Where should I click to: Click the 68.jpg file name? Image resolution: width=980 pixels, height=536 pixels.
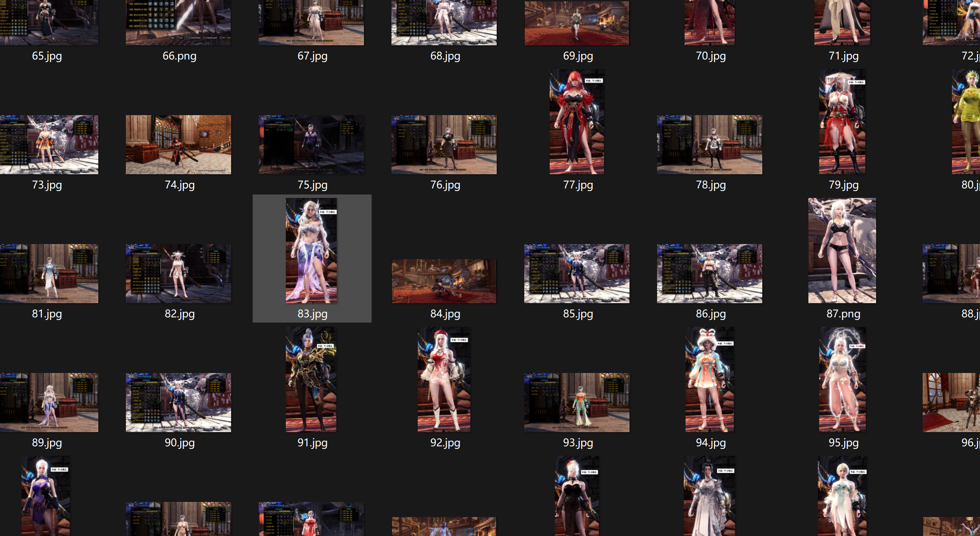click(445, 56)
